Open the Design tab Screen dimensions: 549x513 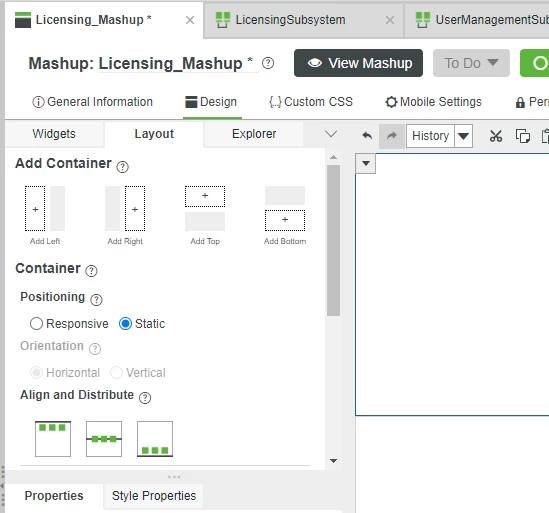pyautogui.click(x=211, y=102)
